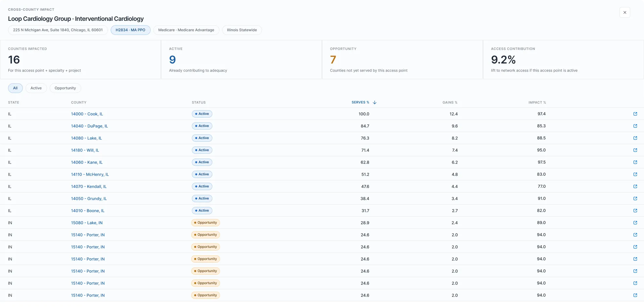Select the Illinois Statewide chip
644x308 pixels.
coord(242,30)
